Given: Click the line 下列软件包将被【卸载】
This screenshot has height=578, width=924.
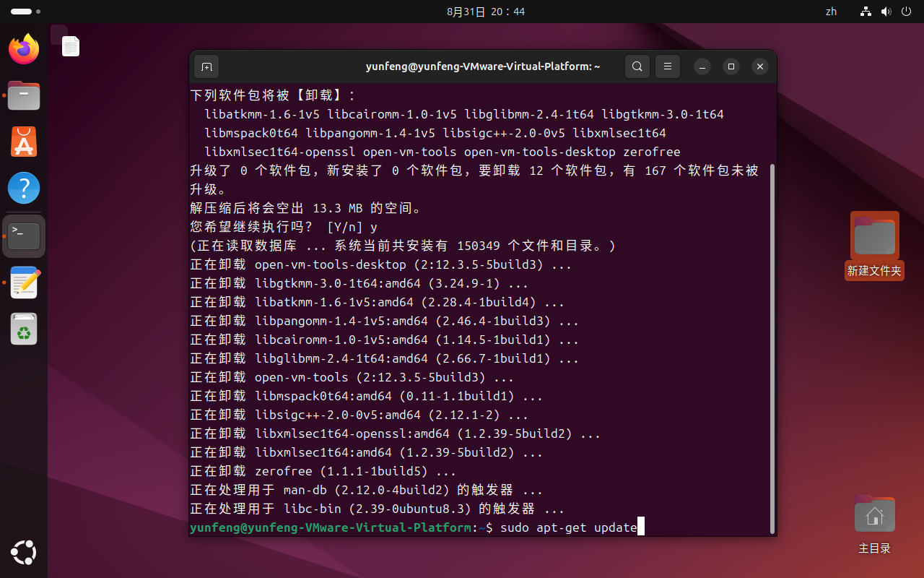Looking at the screenshot, I should [273, 95].
